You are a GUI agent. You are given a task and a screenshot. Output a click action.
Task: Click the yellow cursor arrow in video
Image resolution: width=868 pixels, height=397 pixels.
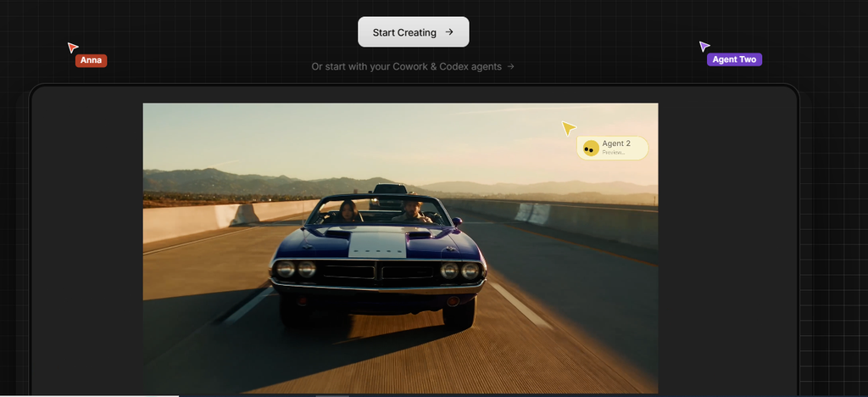click(568, 128)
